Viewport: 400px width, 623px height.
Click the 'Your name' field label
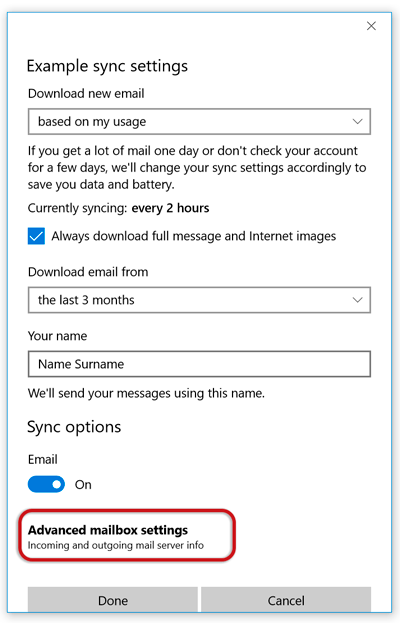57,336
